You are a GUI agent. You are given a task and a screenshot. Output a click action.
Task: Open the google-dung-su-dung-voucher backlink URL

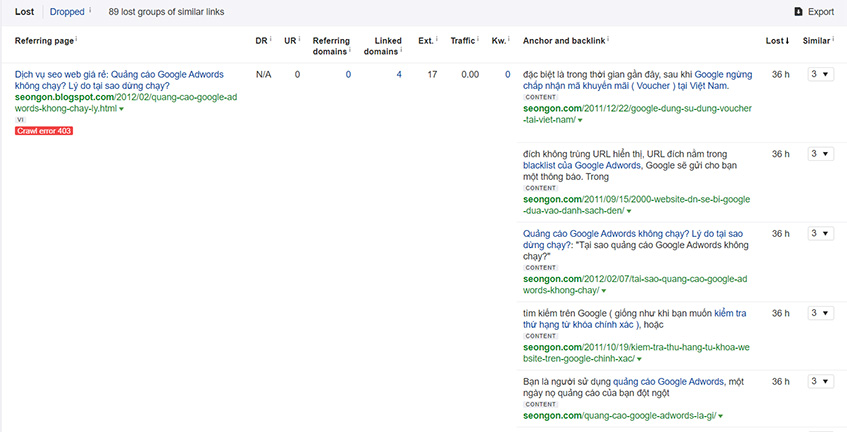click(x=637, y=114)
